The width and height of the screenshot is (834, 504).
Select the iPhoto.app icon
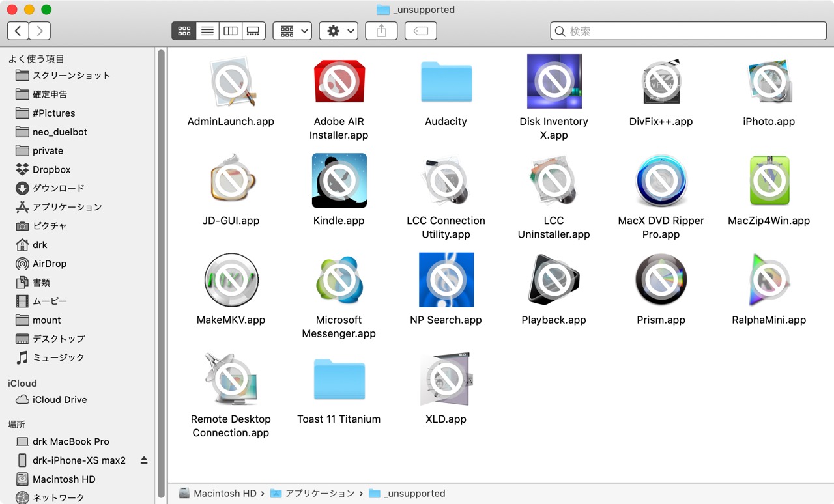pos(769,82)
